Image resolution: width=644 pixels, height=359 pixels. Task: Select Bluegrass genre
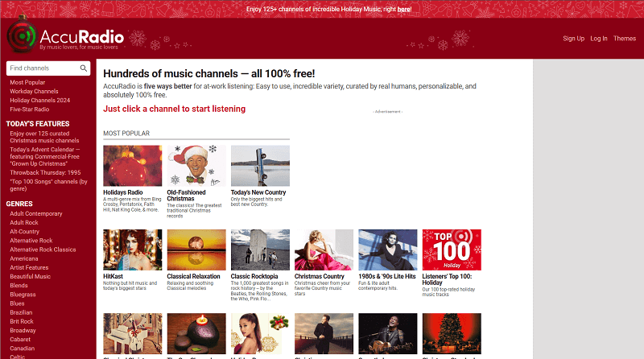pos(23,295)
